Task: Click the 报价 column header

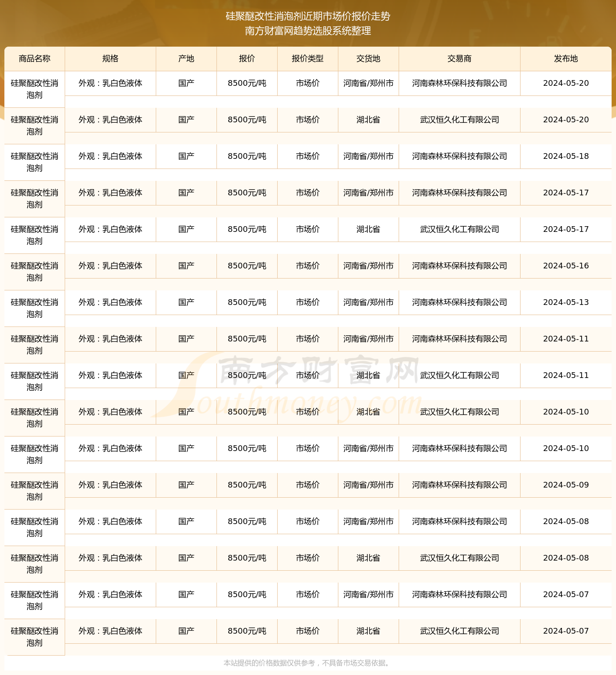Action: [x=247, y=59]
